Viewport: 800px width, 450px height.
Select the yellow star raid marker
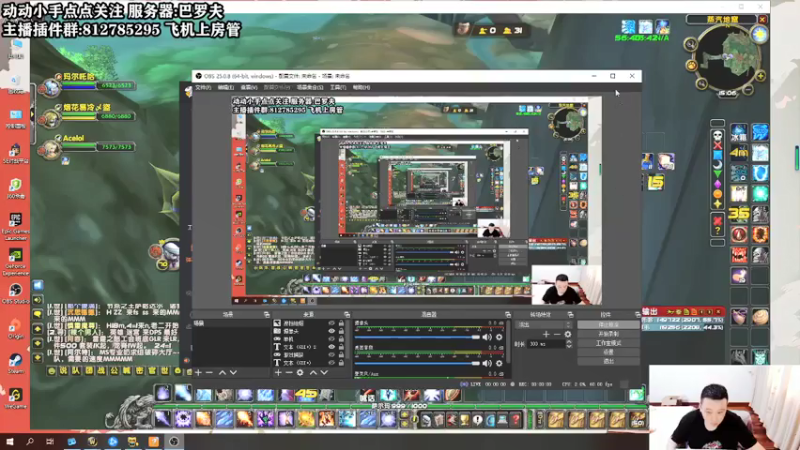[x=717, y=204]
